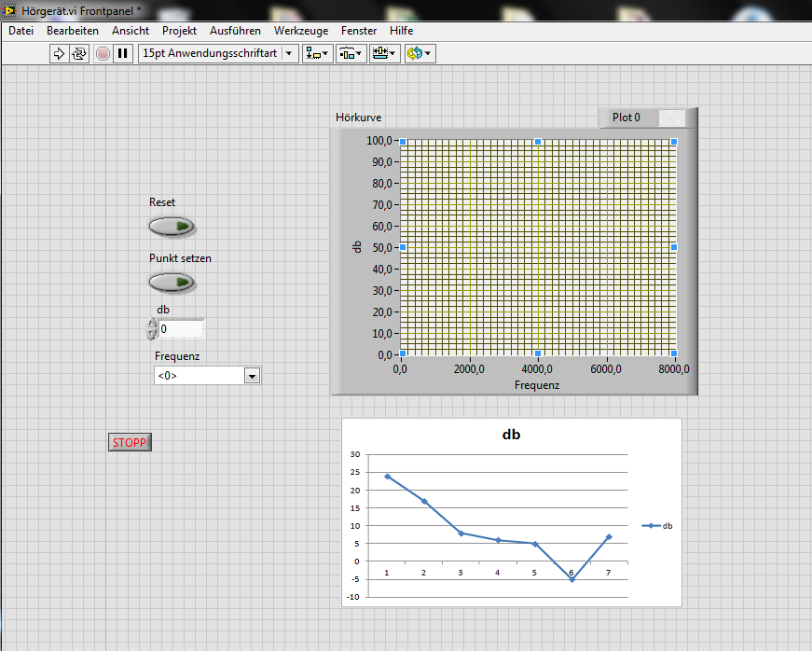This screenshot has width=812, height=651.
Task: Toggle the Reset boolean button
Action: pos(172,227)
